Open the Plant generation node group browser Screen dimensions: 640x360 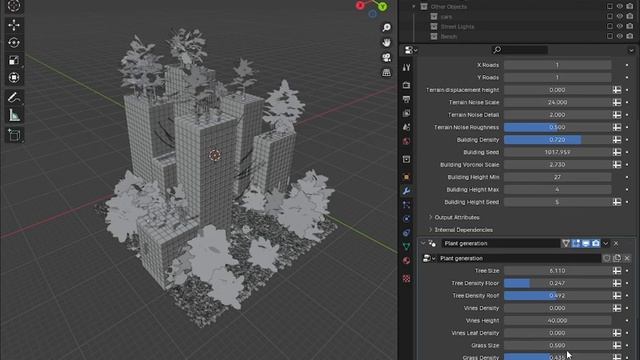click(429, 258)
